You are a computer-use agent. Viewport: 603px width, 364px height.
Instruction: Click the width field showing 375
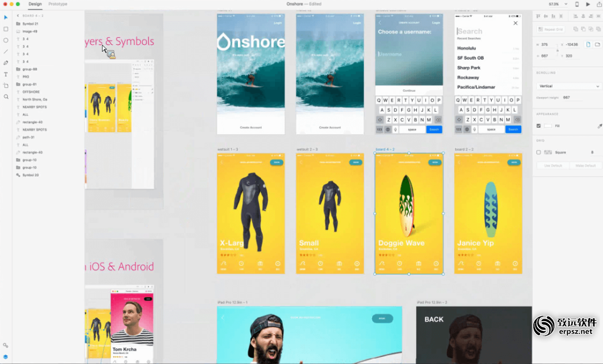(548, 45)
